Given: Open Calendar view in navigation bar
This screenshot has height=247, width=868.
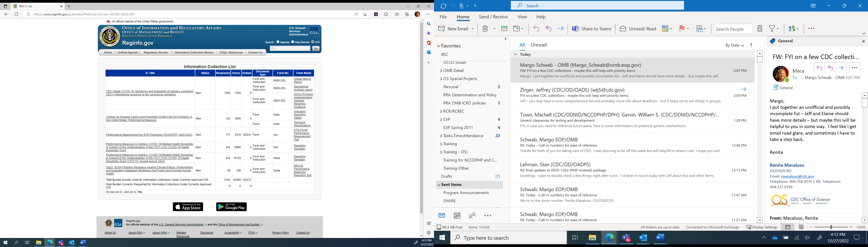Looking at the screenshot, I should point(457,216).
